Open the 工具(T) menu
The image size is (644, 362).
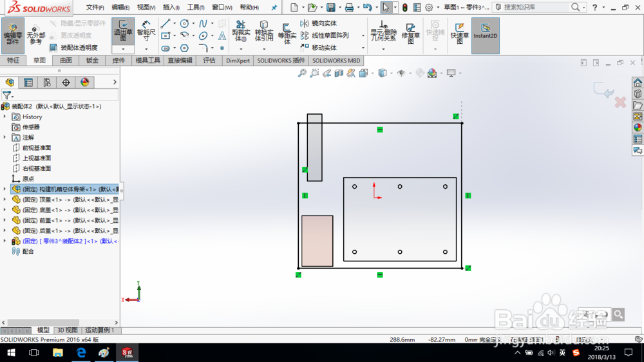pyautogui.click(x=196, y=7)
